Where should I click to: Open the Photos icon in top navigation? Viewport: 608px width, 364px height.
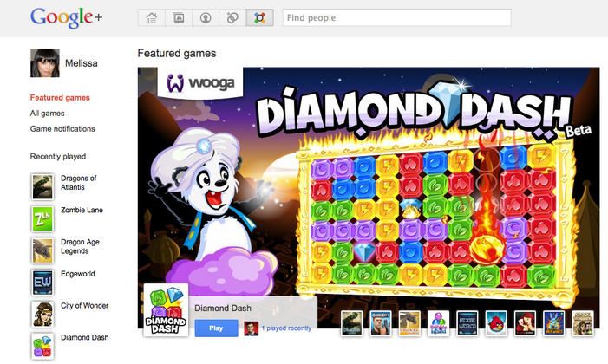[179, 18]
